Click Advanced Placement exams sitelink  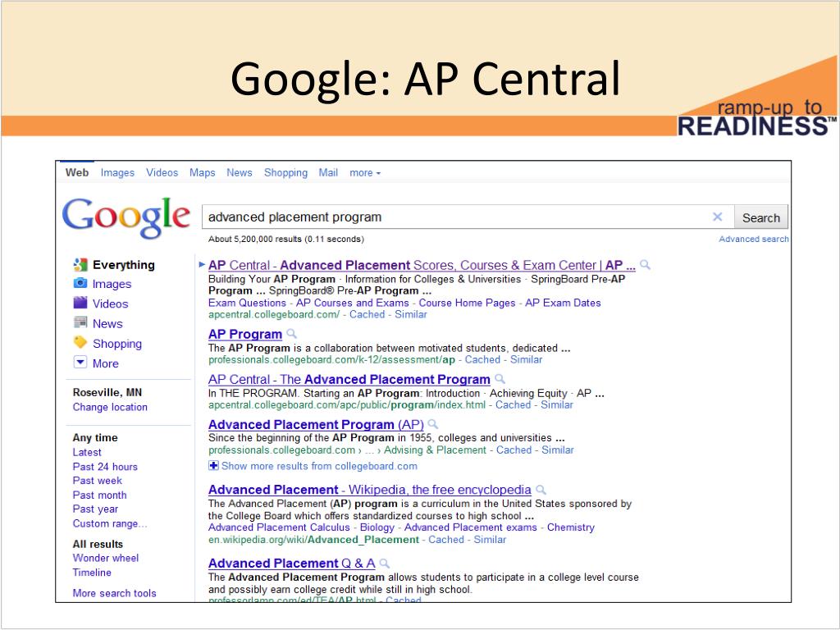470,527
